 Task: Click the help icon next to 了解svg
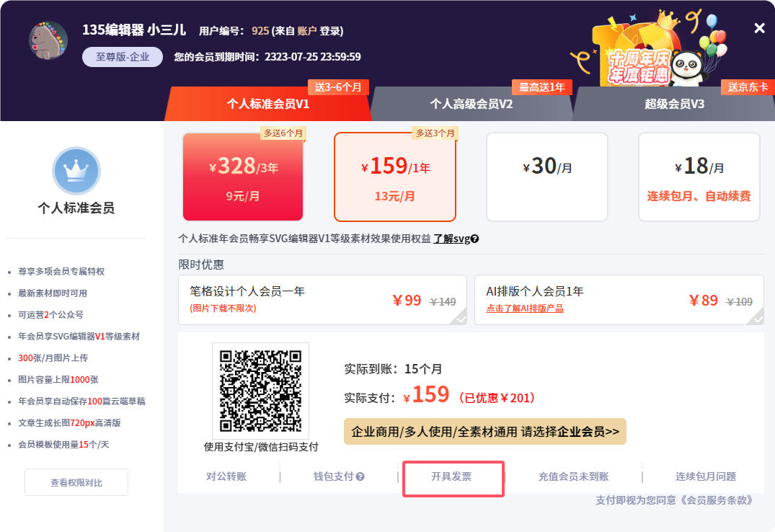tap(474, 239)
